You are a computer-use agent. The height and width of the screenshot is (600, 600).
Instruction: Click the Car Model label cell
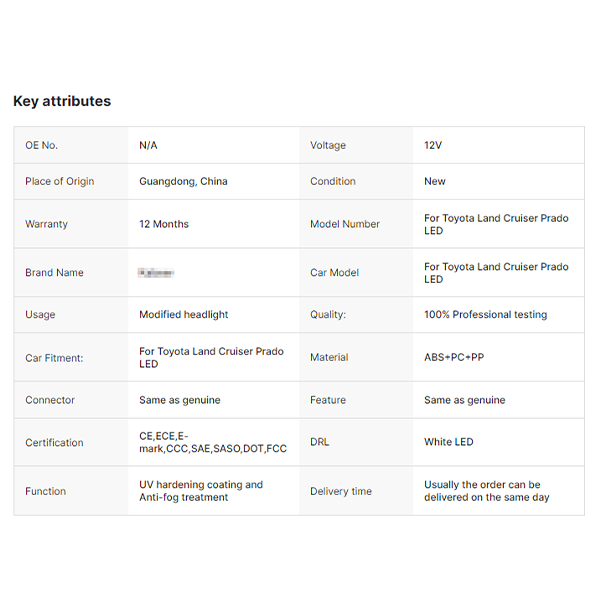pyautogui.click(x=334, y=272)
